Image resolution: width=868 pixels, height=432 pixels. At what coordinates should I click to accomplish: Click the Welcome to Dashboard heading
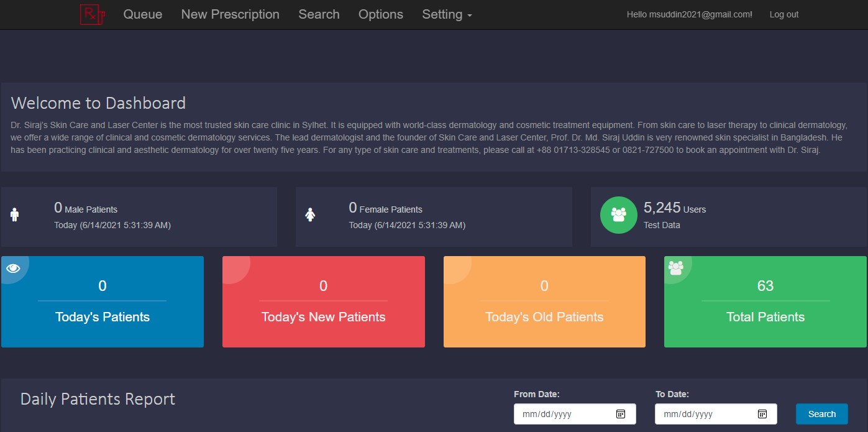98,103
